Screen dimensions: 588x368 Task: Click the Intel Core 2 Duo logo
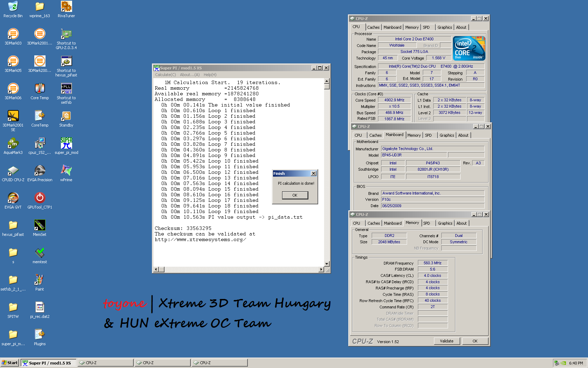tap(469, 48)
